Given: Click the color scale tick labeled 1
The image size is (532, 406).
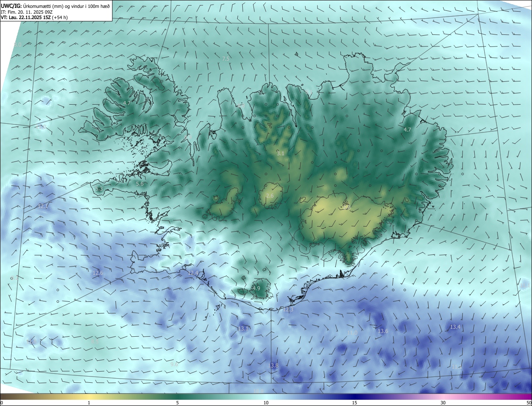Looking at the screenshot, I should point(89,403).
